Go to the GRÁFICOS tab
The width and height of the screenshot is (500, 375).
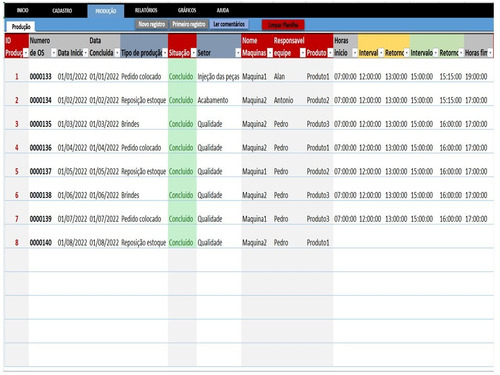point(187,10)
